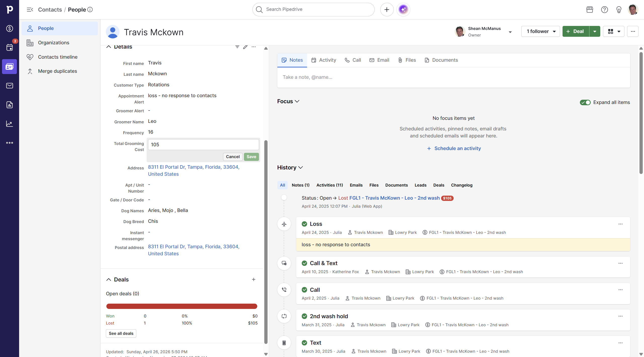This screenshot has width=644, height=357.
Task: Select the Changelog history filter
Action: pyautogui.click(x=461, y=185)
